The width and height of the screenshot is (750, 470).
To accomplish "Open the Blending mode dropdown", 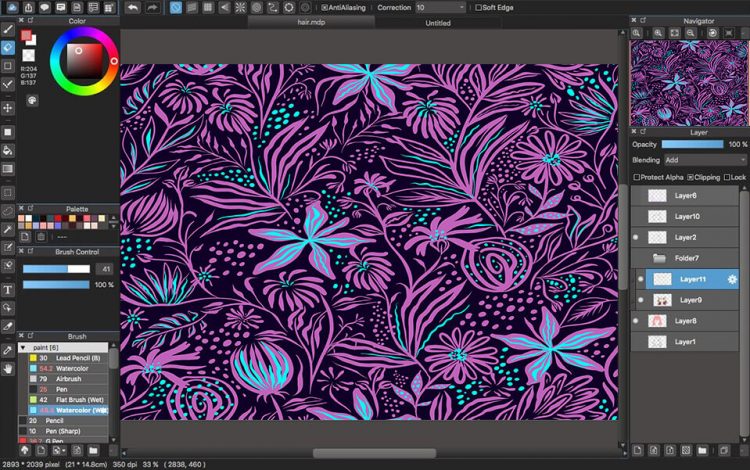I will click(x=704, y=160).
